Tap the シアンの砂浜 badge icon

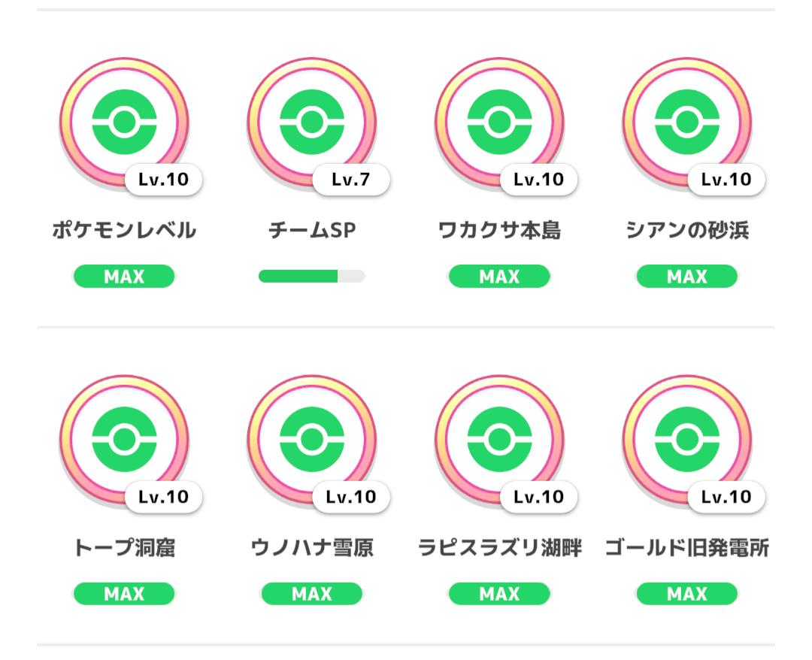pos(686,123)
